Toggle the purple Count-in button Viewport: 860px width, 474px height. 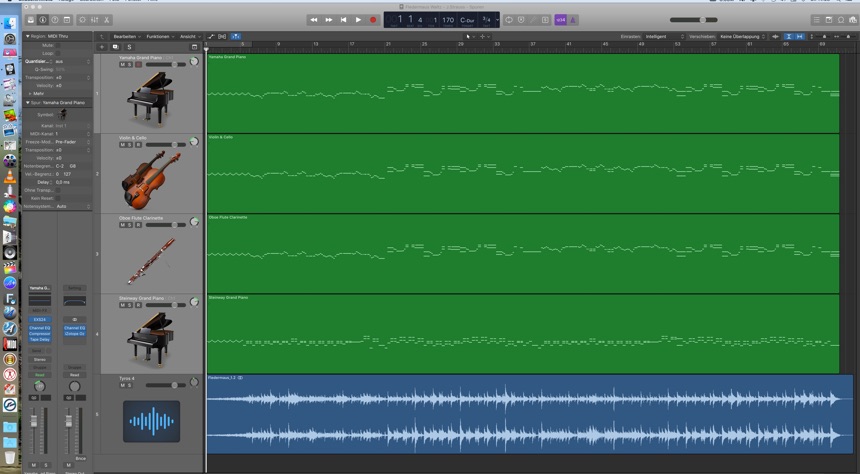coord(561,20)
